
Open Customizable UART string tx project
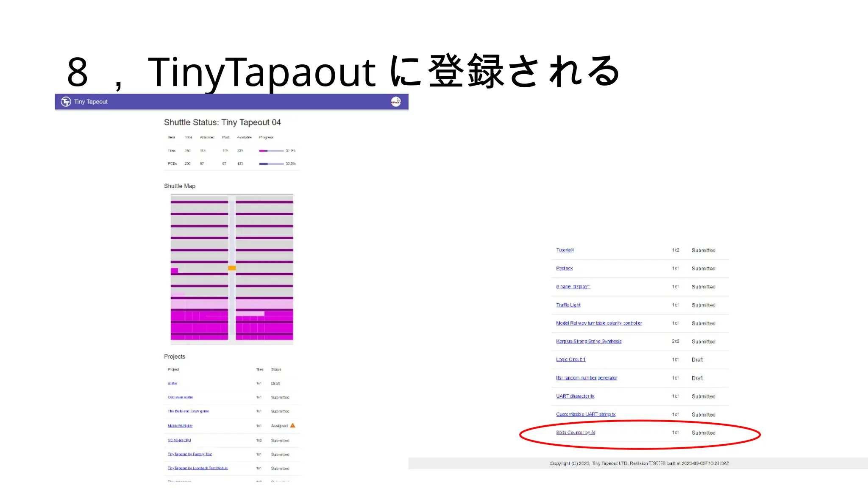pos(586,414)
